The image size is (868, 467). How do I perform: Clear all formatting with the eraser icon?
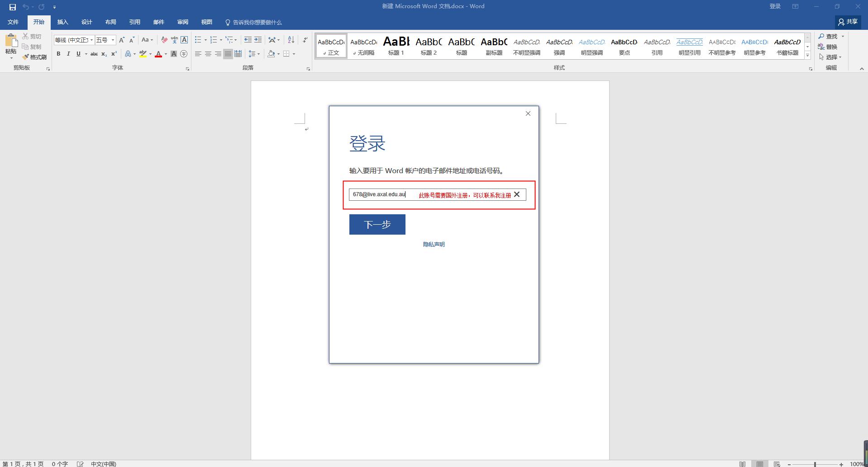[x=164, y=40]
